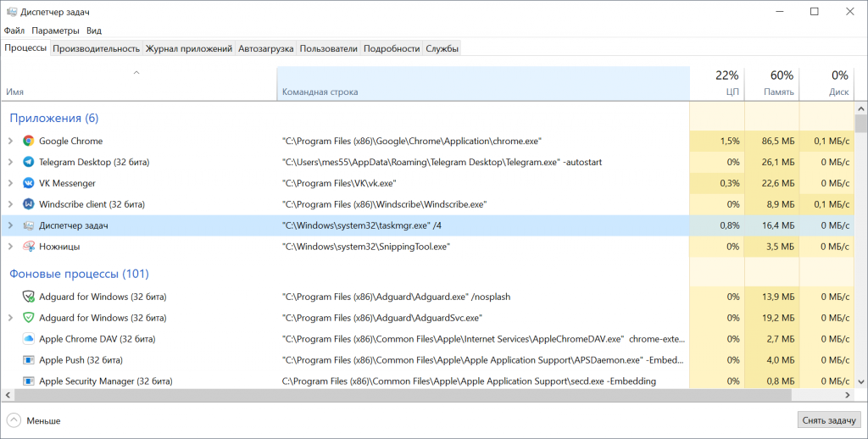This screenshot has height=439, width=868.
Task: Click the Apple Security Manager icon
Action: pyautogui.click(x=28, y=381)
